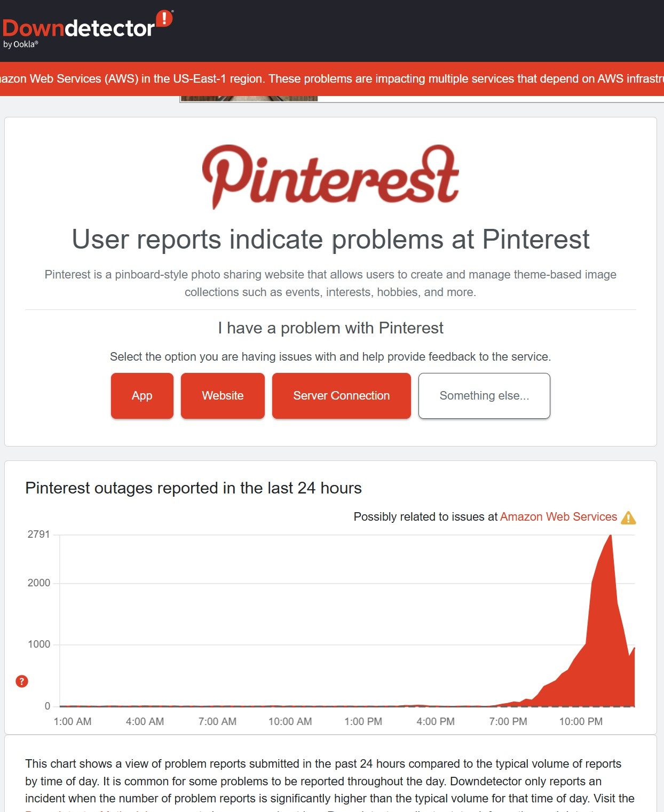This screenshot has width=664, height=812.
Task: Click the partially visible thumbnail under the banner
Action: (249, 98)
